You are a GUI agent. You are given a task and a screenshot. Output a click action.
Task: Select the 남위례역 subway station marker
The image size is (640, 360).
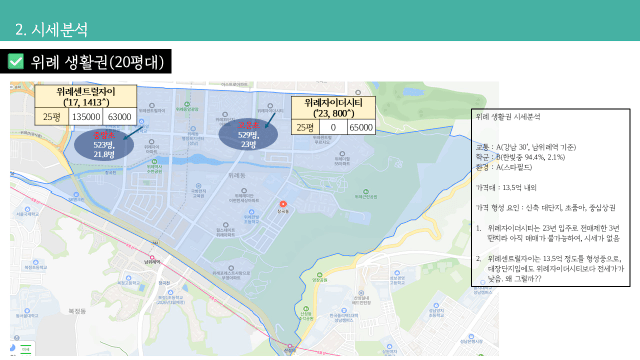(152, 257)
